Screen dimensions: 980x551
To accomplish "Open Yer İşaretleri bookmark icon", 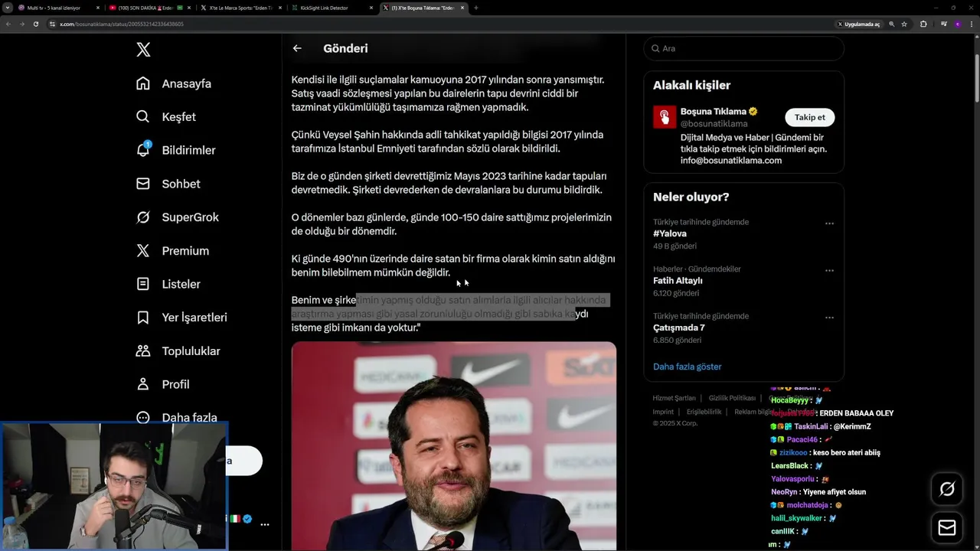I will point(143,318).
